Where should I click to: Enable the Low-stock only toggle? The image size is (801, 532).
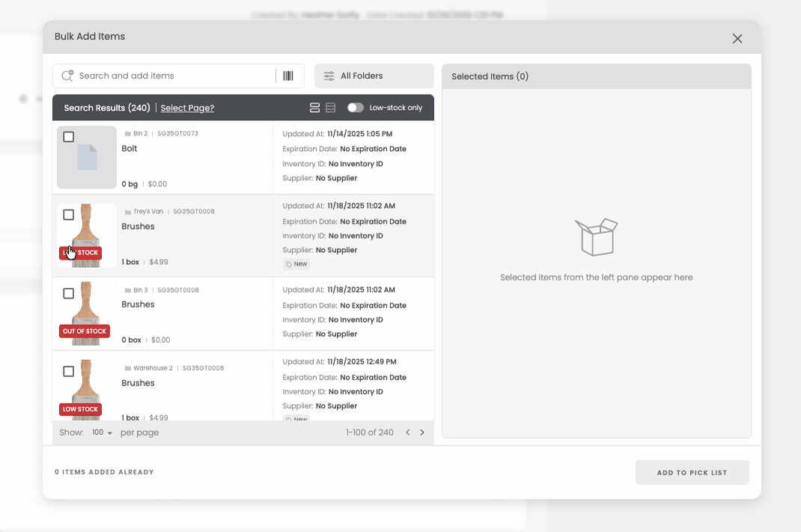coord(355,108)
